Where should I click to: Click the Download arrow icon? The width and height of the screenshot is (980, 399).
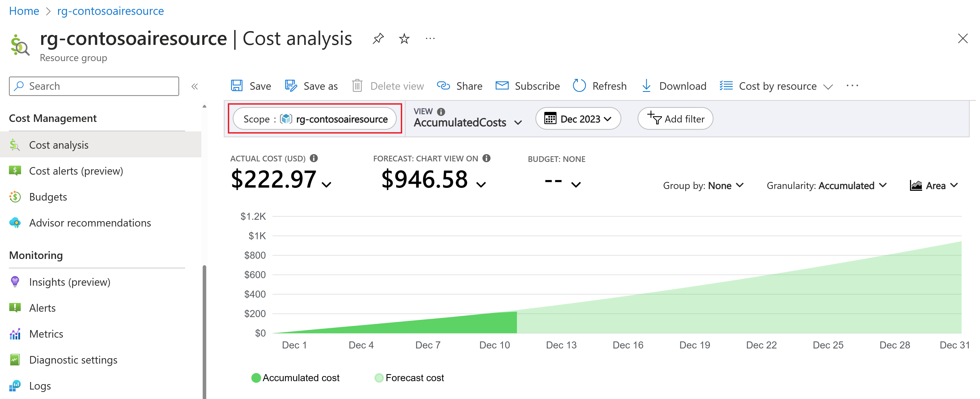(x=646, y=86)
